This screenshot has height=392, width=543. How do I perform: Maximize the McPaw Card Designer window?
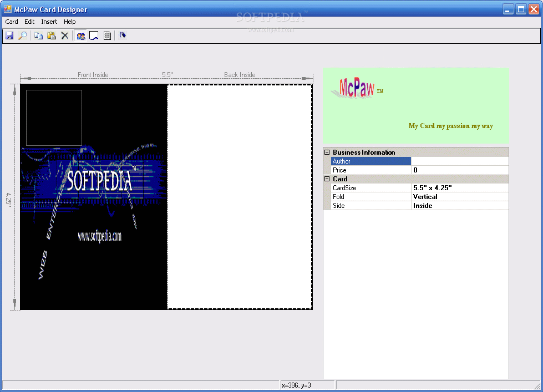pyautogui.click(x=521, y=9)
